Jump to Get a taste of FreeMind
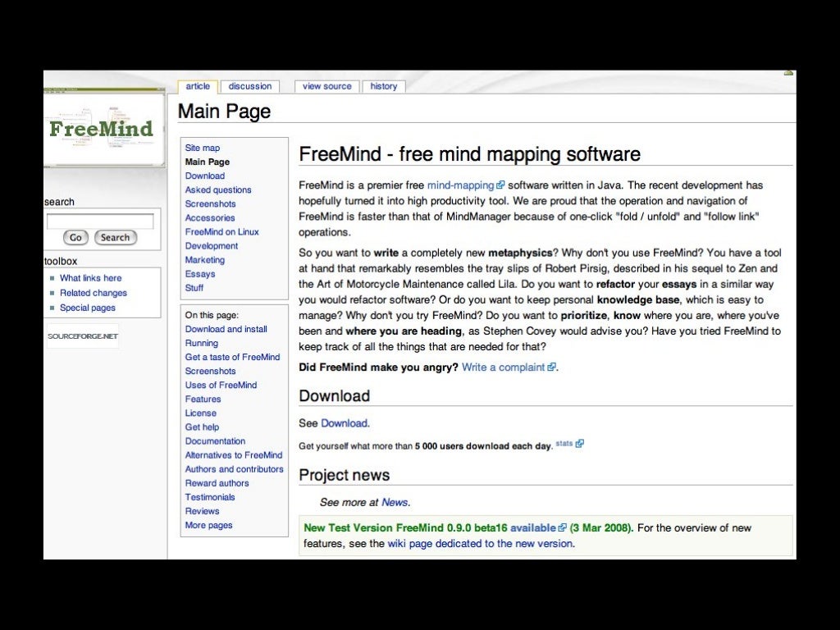The height and width of the screenshot is (630, 840). click(232, 357)
